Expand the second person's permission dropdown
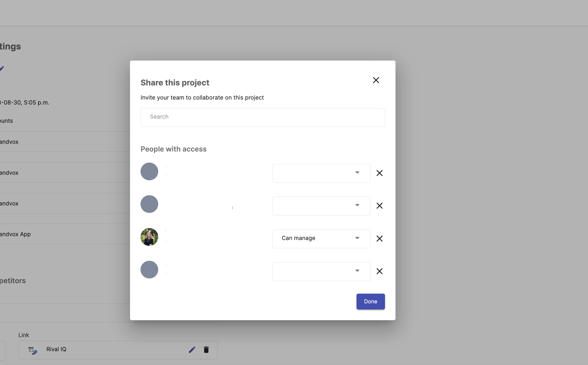588x365 pixels. (321, 206)
